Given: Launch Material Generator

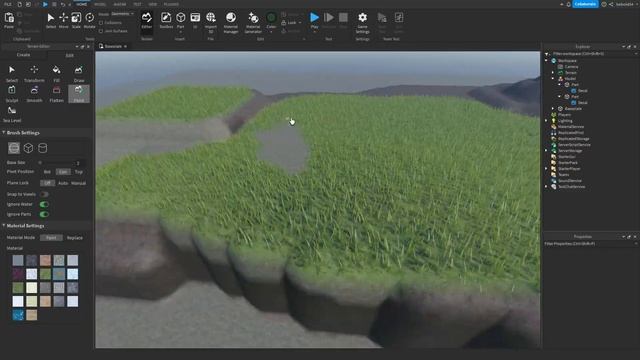Looking at the screenshot, I should coord(253,22).
